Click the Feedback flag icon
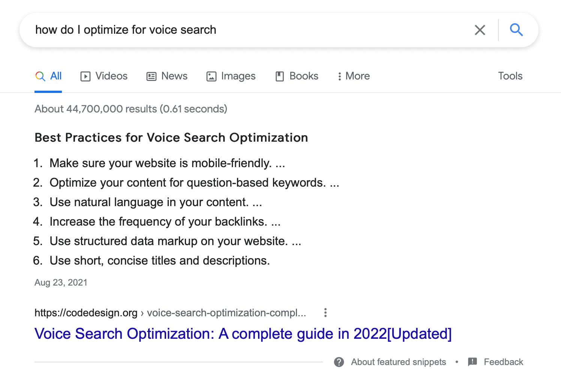This screenshot has width=561, height=392. pos(472,362)
